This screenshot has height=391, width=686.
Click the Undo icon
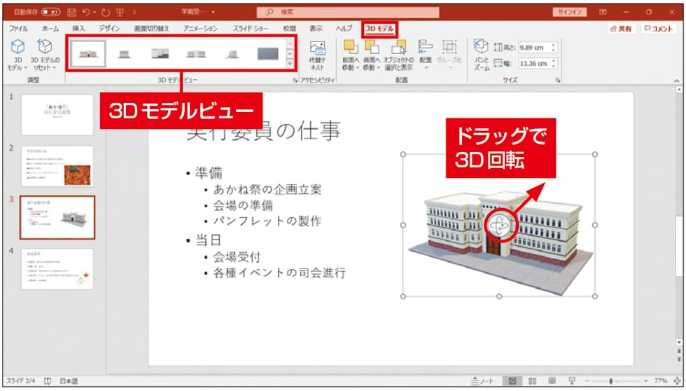tap(86, 12)
